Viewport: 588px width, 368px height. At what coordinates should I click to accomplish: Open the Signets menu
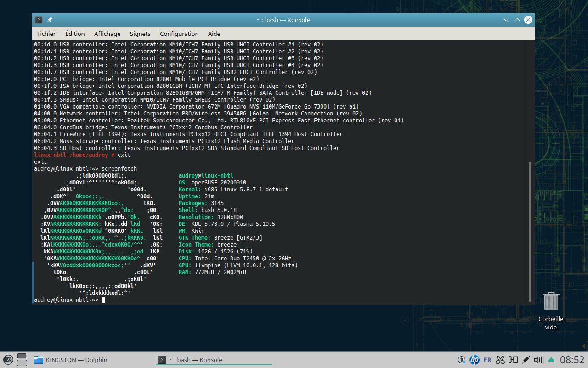pos(140,34)
